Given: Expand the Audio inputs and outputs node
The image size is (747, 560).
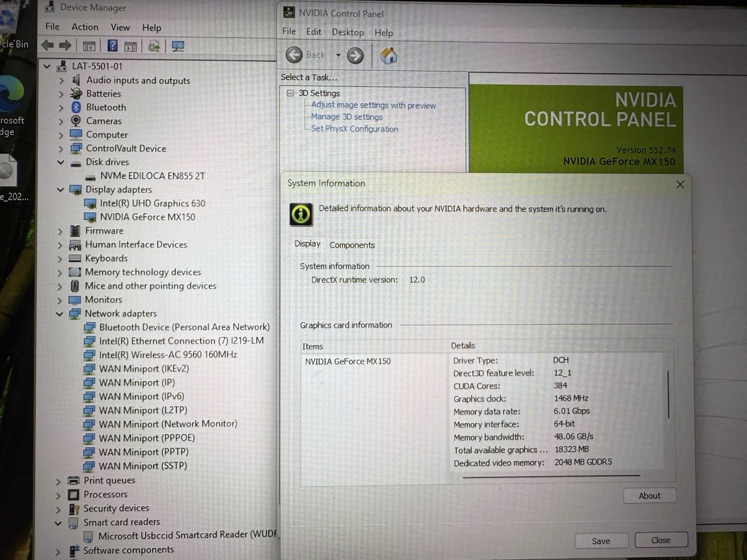Looking at the screenshot, I should pos(61,81).
